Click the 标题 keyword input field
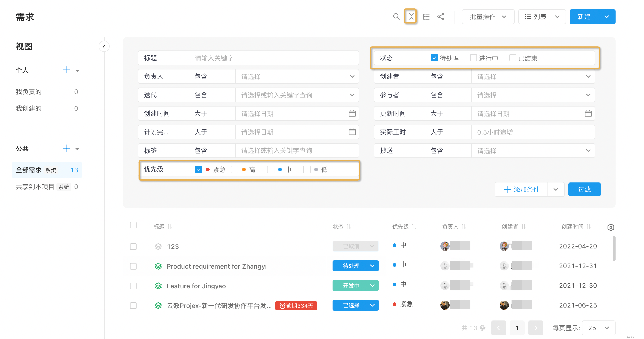This screenshot has width=644, height=339. click(x=274, y=58)
